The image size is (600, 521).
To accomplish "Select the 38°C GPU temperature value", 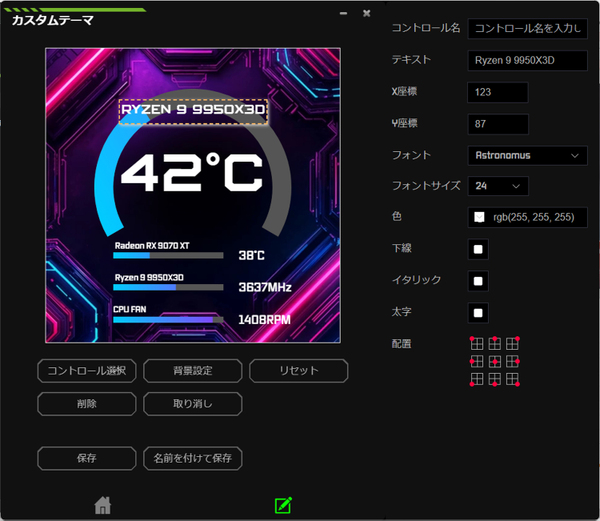I will coord(251,255).
